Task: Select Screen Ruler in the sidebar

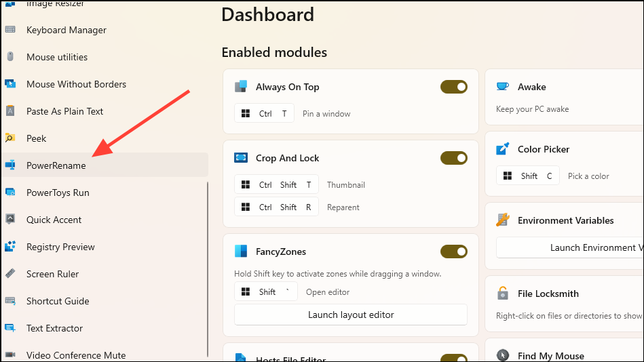Action: [105, 273]
